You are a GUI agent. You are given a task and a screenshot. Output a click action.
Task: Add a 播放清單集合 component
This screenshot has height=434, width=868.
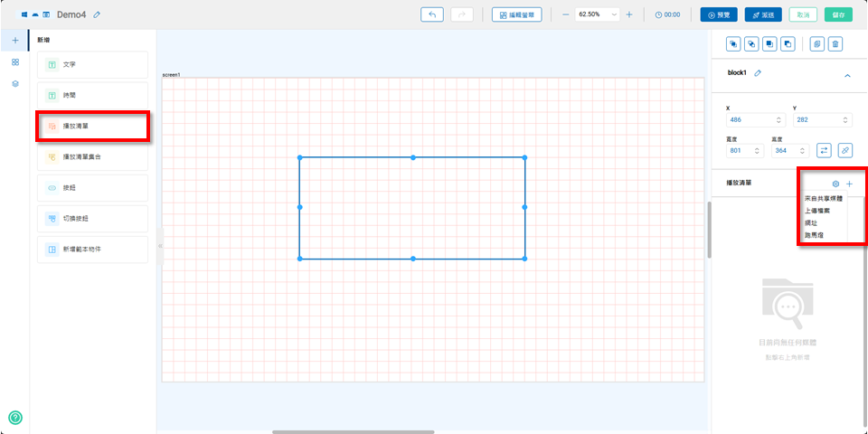[x=92, y=157]
